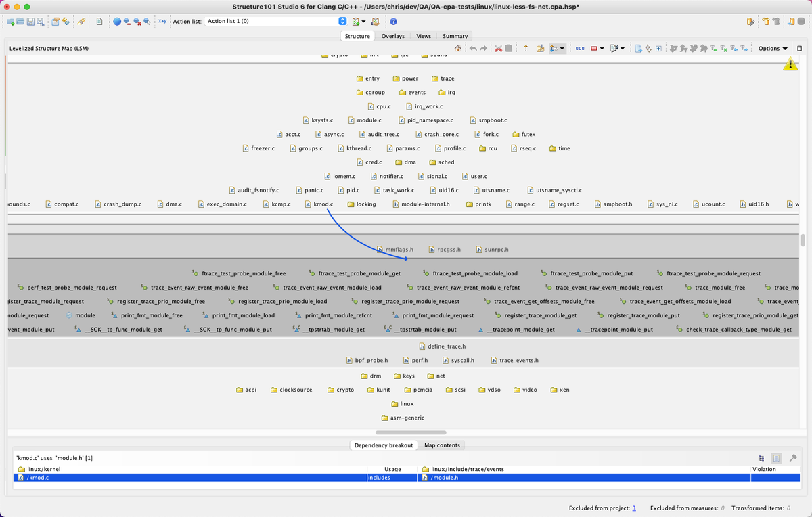
Task: Open the Action list combo box
Action: 276,21
